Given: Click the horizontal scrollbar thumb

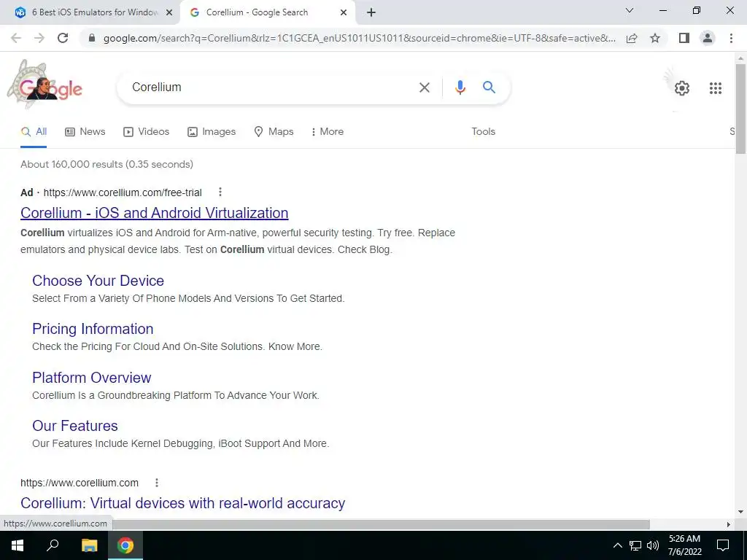Looking at the screenshot, I should tap(381, 524).
